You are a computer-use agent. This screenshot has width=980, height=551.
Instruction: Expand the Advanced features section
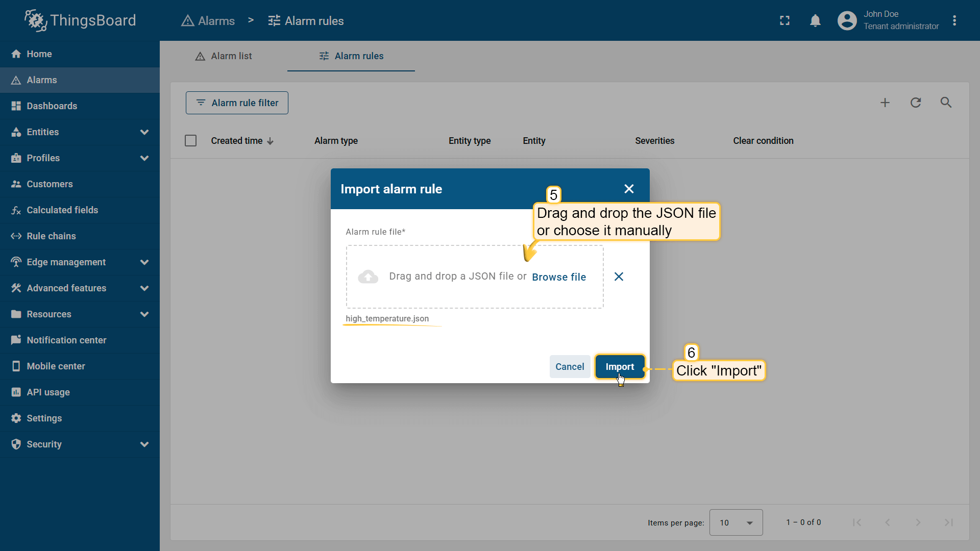pos(144,288)
